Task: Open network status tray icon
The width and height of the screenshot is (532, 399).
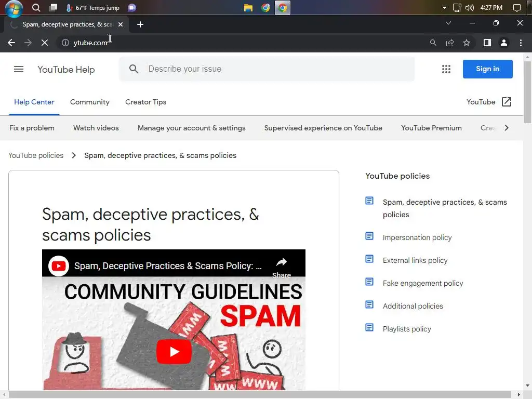Action: [x=457, y=7]
